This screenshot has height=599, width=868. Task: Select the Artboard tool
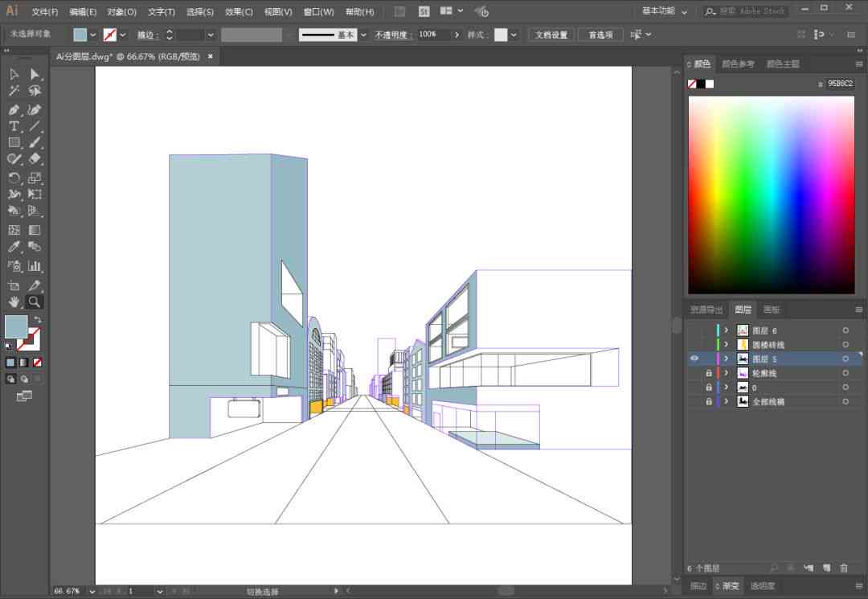pos(14,285)
